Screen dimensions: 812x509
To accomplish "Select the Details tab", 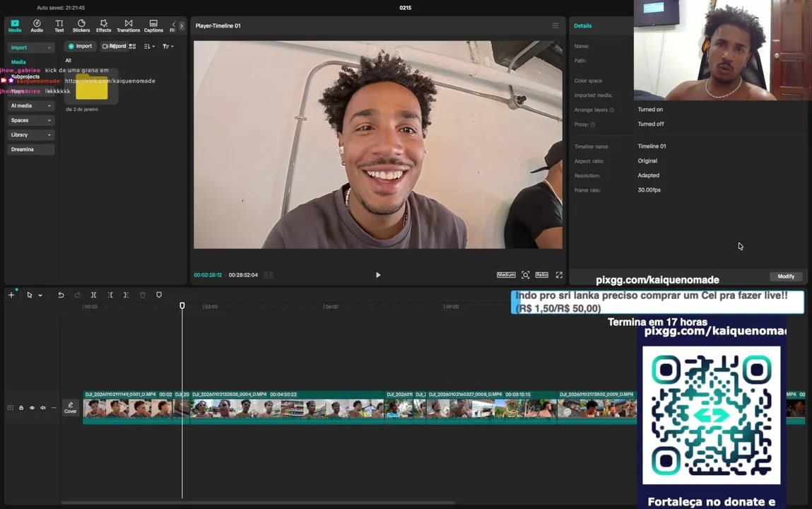I will point(582,25).
